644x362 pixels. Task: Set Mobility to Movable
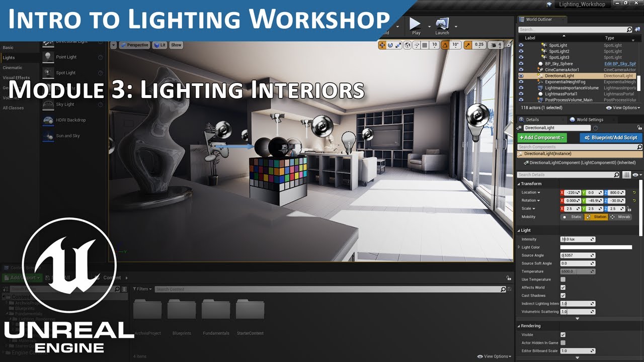[620, 217]
